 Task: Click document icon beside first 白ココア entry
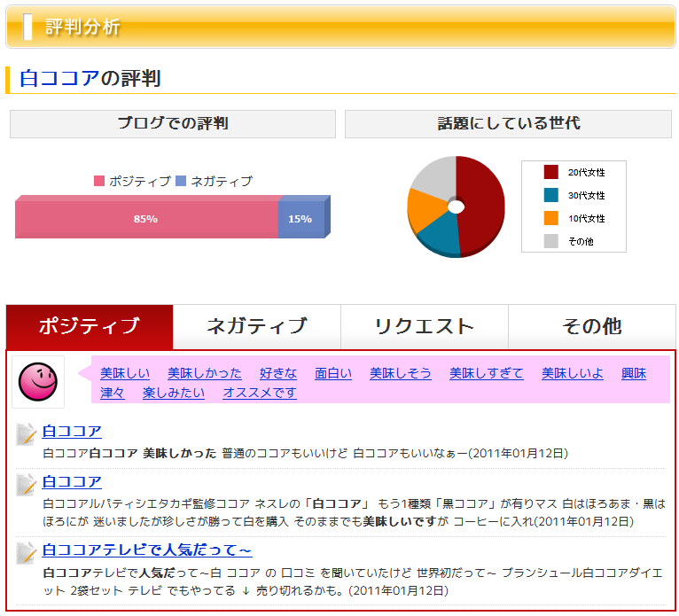point(26,434)
